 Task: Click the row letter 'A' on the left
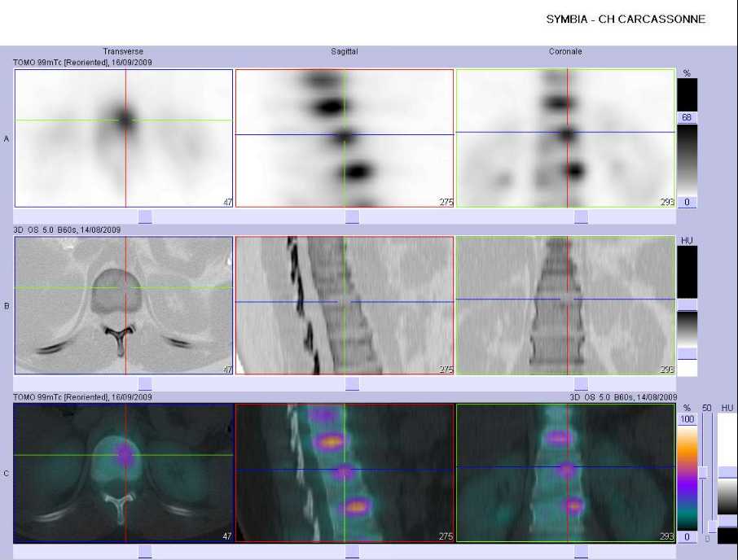pyautogui.click(x=7, y=138)
